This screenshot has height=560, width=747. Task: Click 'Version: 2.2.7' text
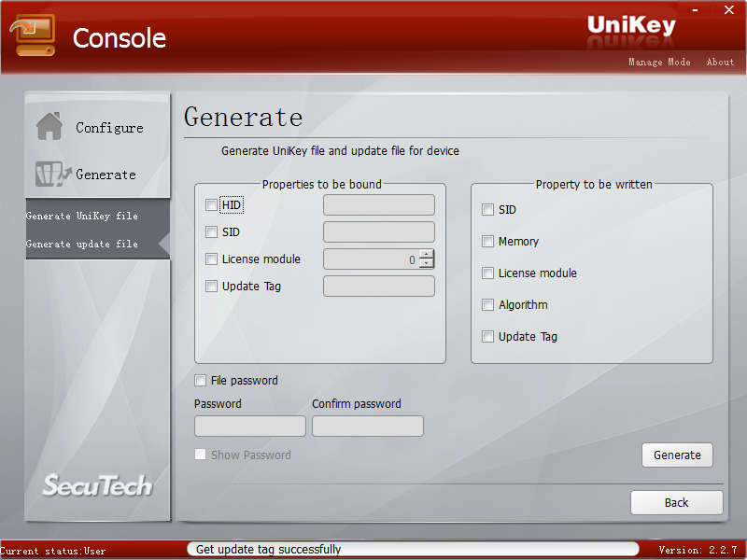click(698, 550)
